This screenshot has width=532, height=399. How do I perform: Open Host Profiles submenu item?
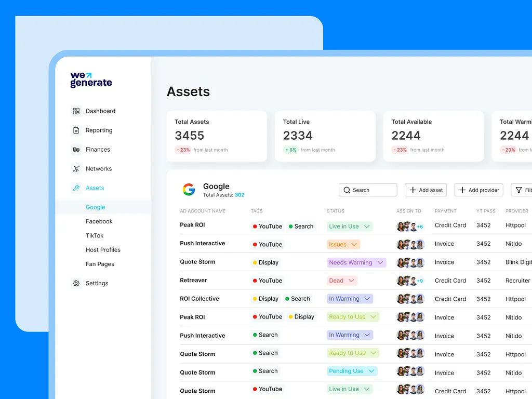tap(103, 250)
